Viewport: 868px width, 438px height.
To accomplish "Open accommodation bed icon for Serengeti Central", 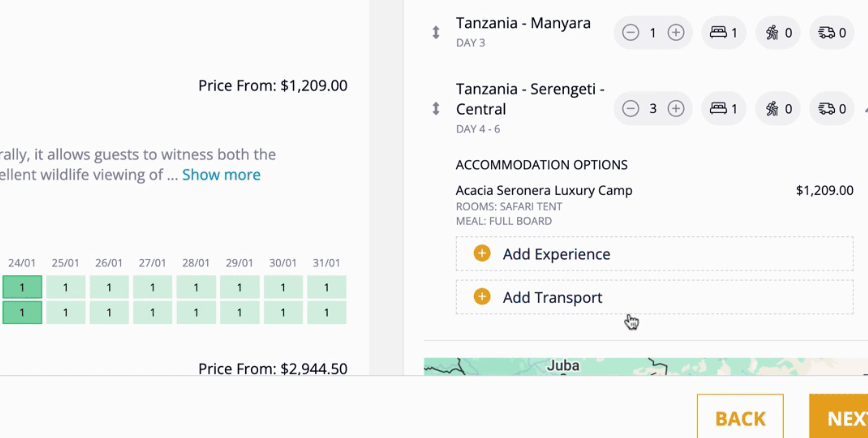I will point(724,109).
